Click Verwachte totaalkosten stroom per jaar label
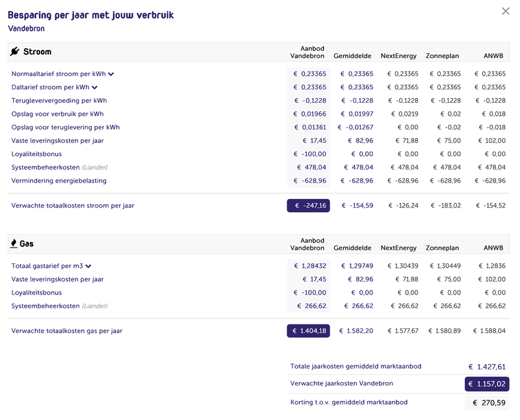This screenshot has height=420, width=520. coord(73,205)
